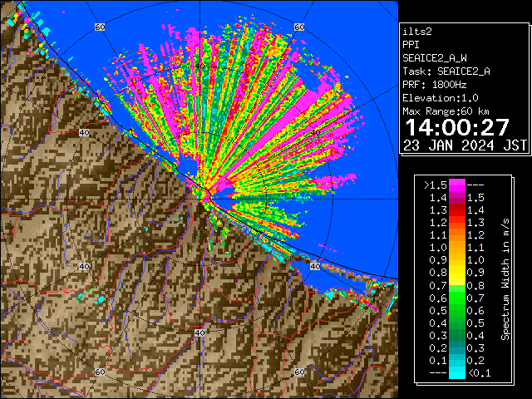
Task: Click the "ilts2" site name text
Action: pyautogui.click(x=417, y=32)
